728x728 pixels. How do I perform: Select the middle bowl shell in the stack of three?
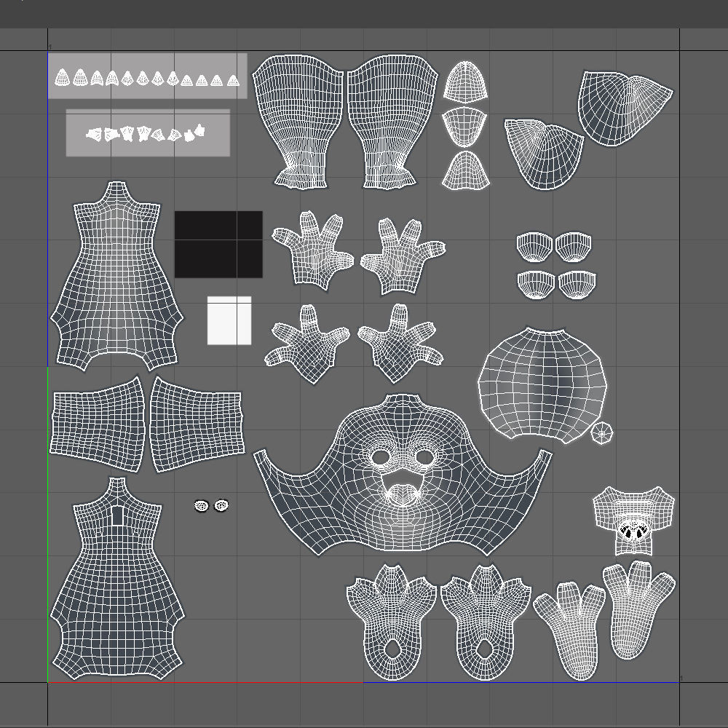coord(464,127)
